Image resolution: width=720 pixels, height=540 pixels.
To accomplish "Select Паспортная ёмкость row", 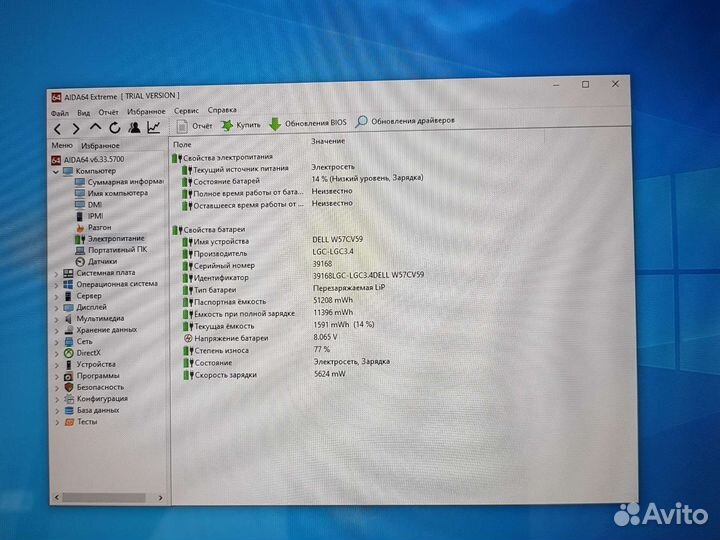I will point(268,301).
